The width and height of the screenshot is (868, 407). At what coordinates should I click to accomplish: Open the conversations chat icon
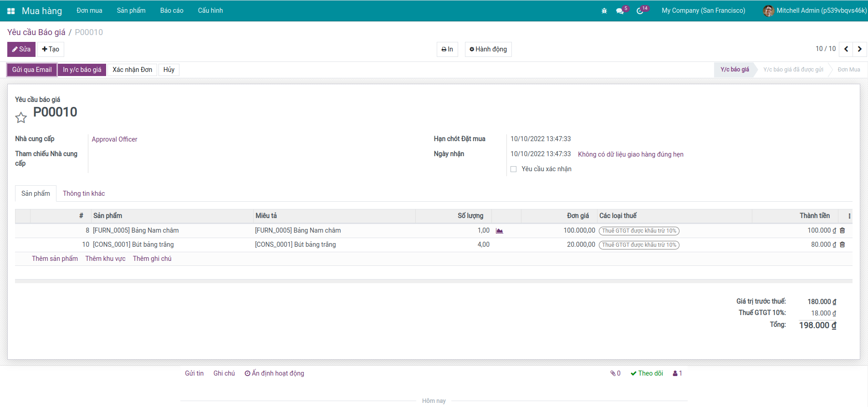coord(620,11)
